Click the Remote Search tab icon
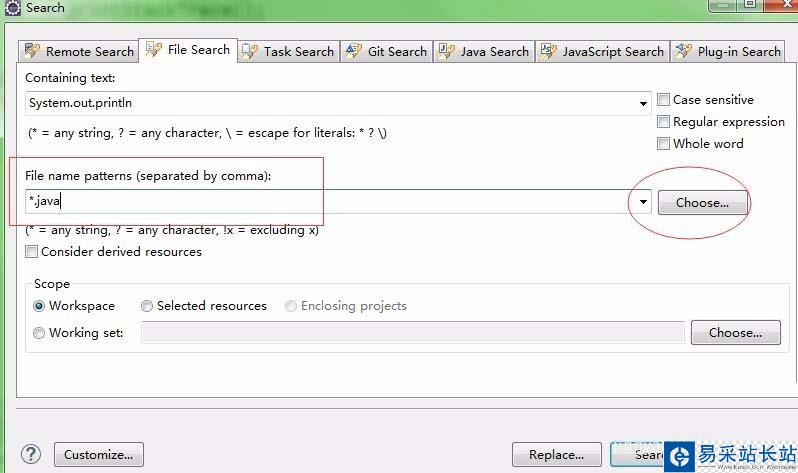The image size is (798, 473). (x=32, y=51)
